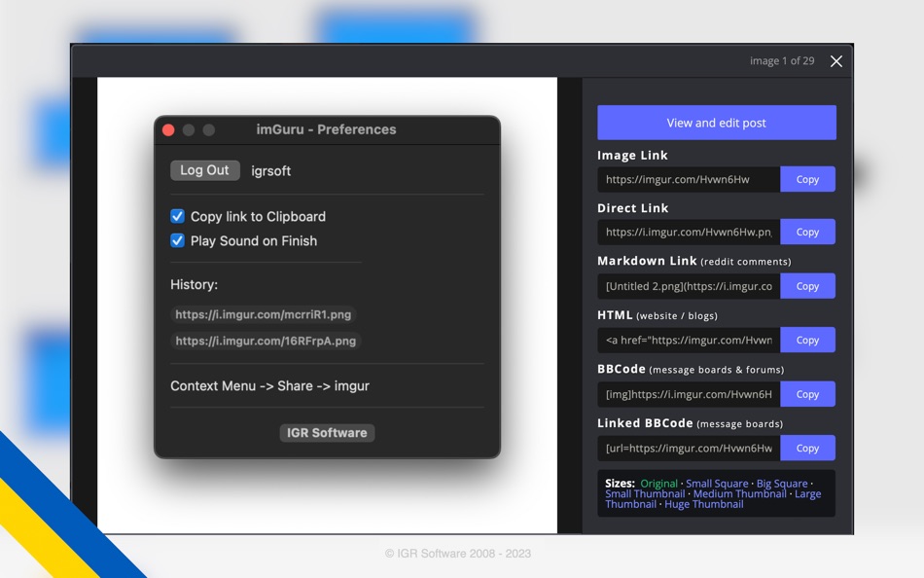Click the 'History:' label
The image size is (924, 578).
pyautogui.click(x=194, y=284)
